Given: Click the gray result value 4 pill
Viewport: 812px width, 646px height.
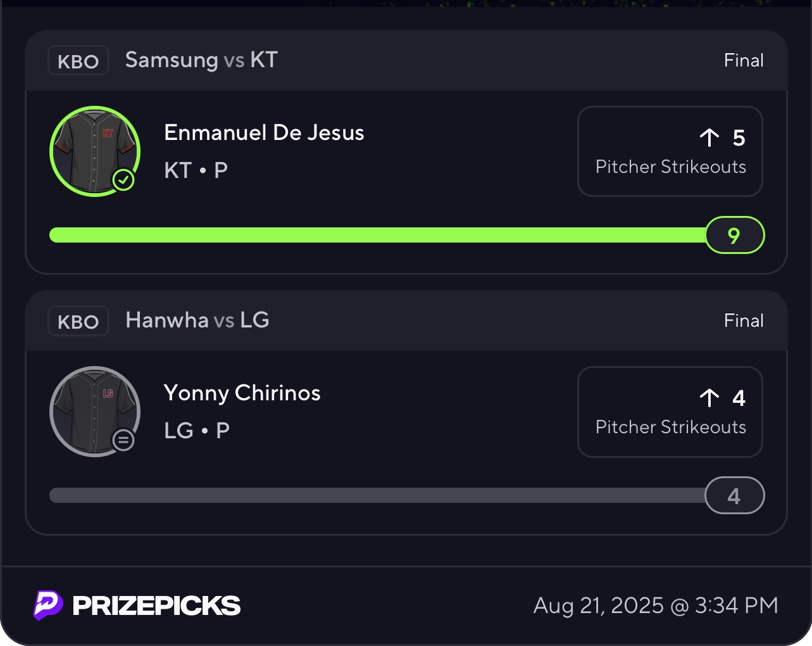Looking at the screenshot, I should [734, 496].
